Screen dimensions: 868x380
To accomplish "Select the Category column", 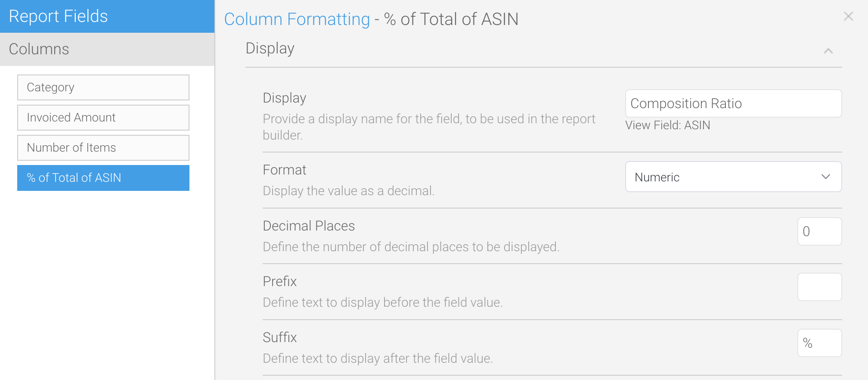I will point(103,87).
